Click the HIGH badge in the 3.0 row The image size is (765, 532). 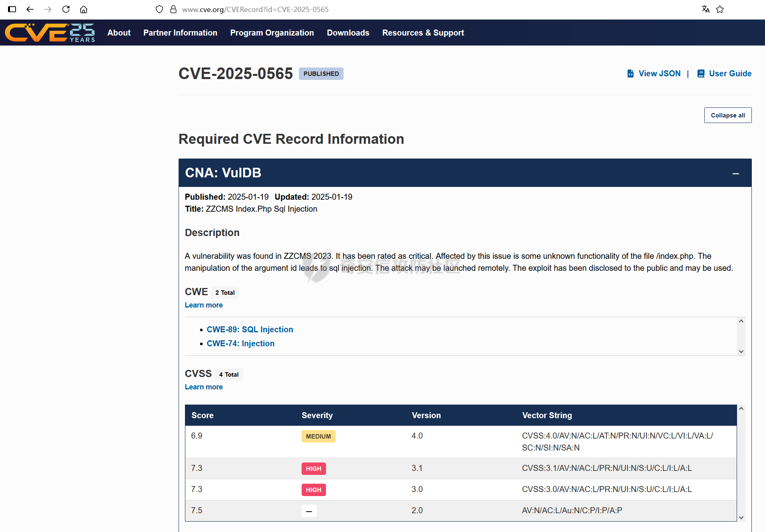[314, 490]
